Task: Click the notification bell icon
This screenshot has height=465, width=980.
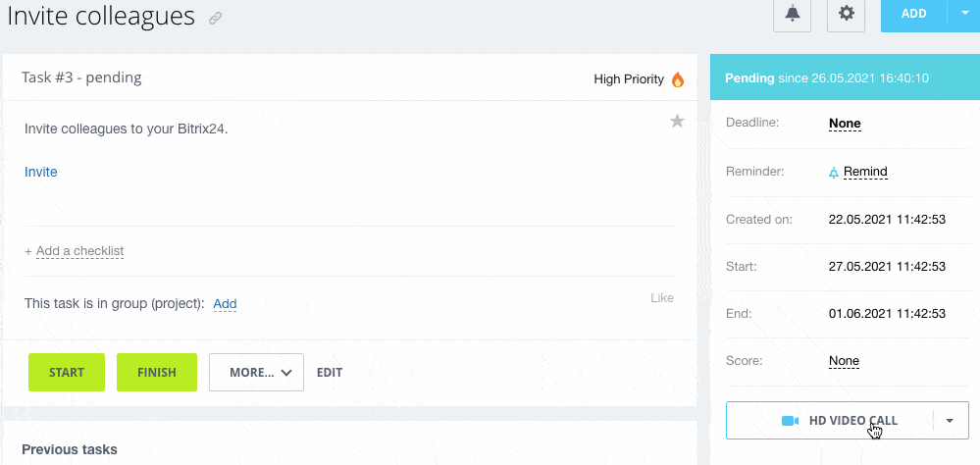Action: pyautogui.click(x=792, y=14)
